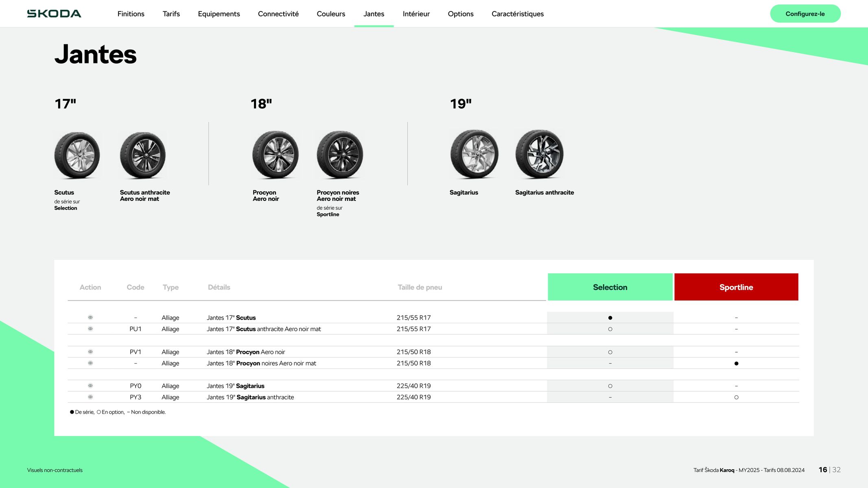Viewport: 868px width, 488px height.
Task: Click the option circle for PV1 Selection
Action: click(610, 352)
